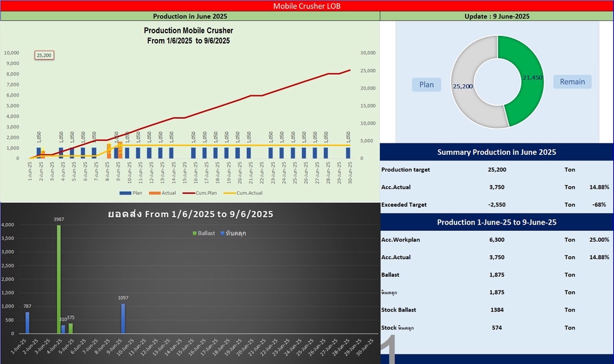Select the Cum.Plan legend entry
The height and width of the screenshot is (364, 614).
203,193
